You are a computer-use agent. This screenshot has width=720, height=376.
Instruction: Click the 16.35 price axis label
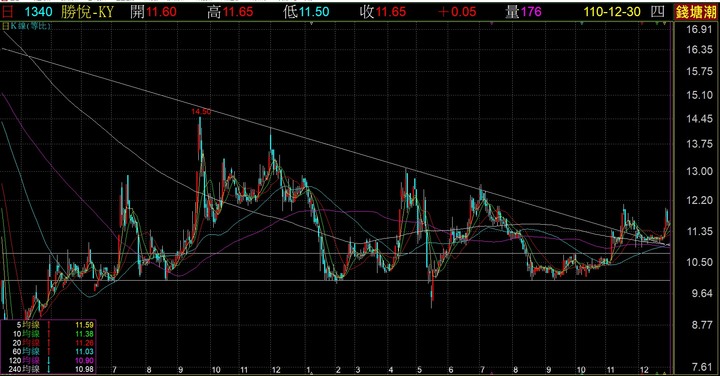click(699, 50)
